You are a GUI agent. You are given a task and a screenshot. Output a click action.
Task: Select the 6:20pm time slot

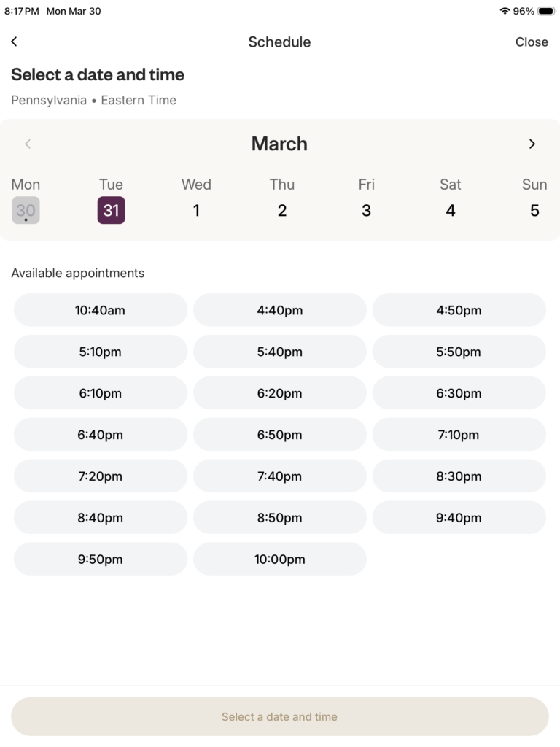click(280, 393)
